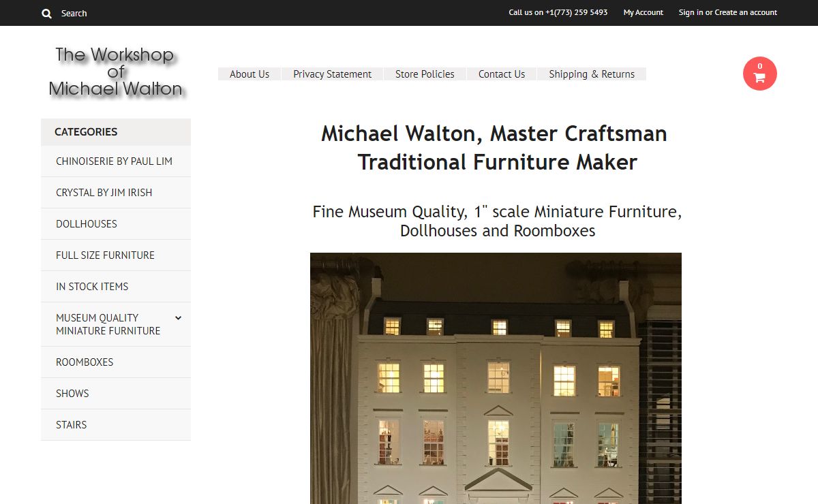
Task: Click the Search field text
Action: click(74, 13)
